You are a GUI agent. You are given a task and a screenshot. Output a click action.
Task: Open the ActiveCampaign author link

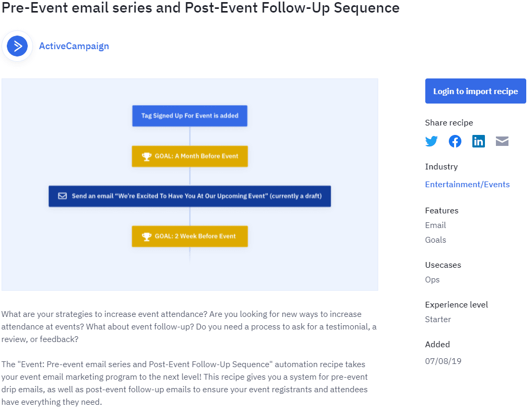[x=74, y=46]
